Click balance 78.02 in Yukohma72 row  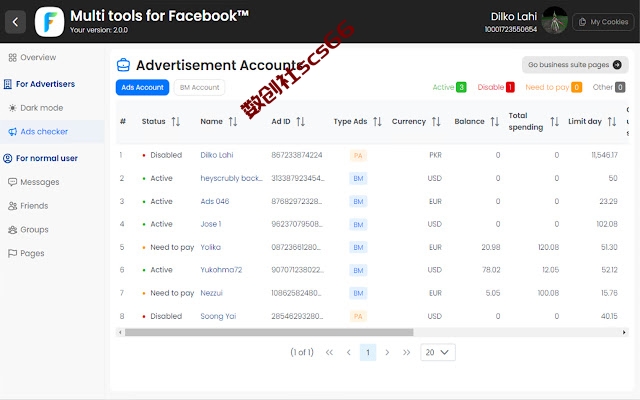click(491, 270)
